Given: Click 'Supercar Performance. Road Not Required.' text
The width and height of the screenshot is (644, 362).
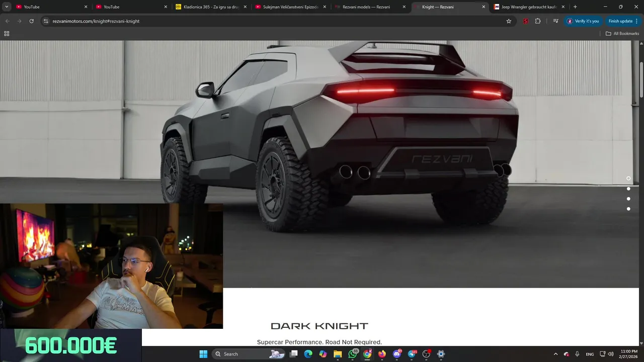Looking at the screenshot, I should coord(319,342).
